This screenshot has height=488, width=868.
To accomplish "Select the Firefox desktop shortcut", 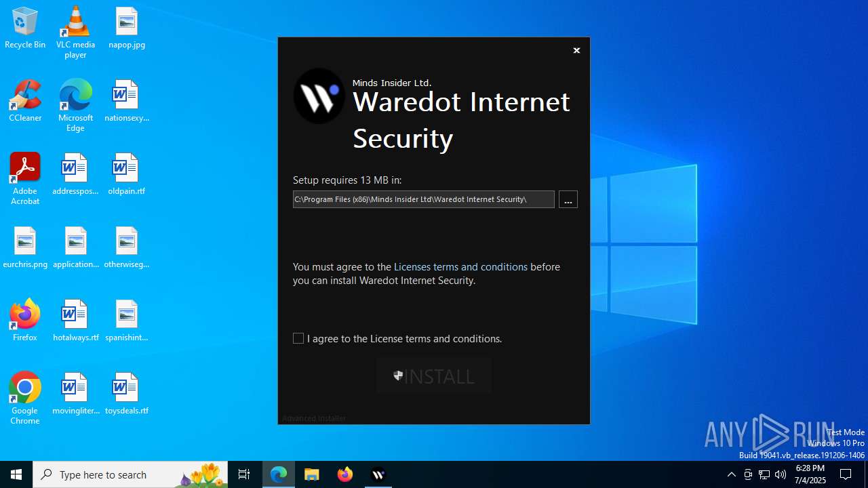I will coord(25,321).
